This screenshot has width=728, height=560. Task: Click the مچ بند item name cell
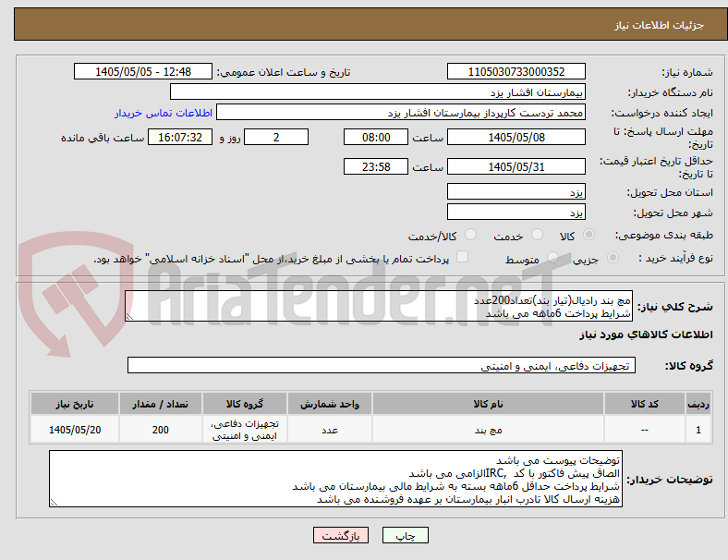pyautogui.click(x=488, y=430)
